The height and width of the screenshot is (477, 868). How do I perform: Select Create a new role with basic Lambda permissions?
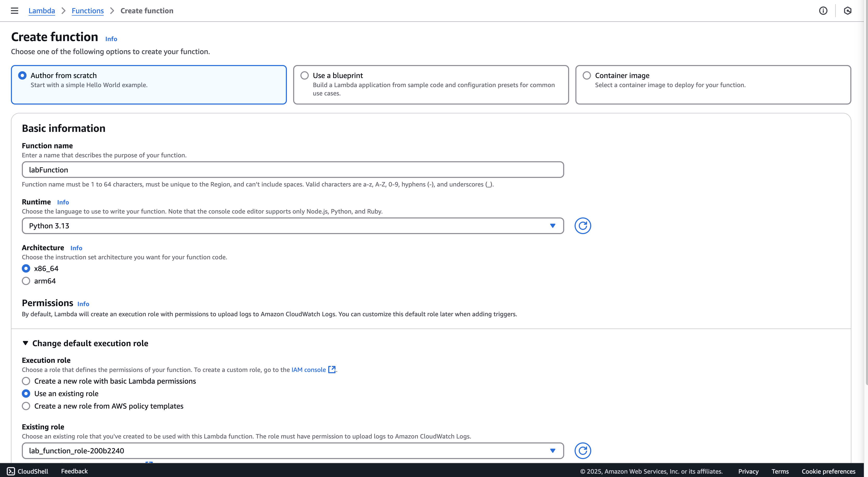[x=26, y=381]
